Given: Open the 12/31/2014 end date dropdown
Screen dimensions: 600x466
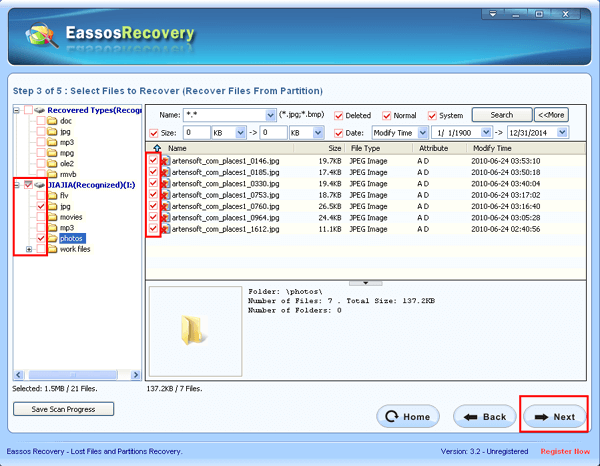Looking at the screenshot, I should [562, 133].
